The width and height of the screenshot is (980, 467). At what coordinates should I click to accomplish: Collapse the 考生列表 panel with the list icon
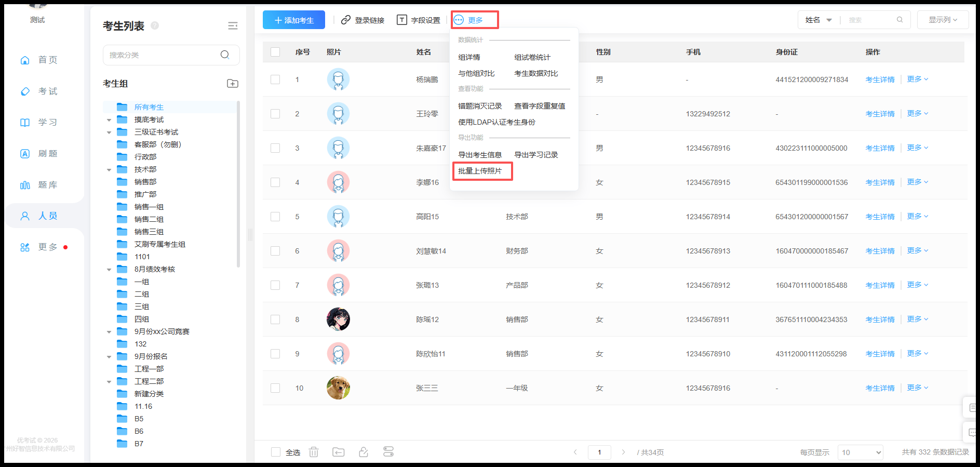pos(233,26)
